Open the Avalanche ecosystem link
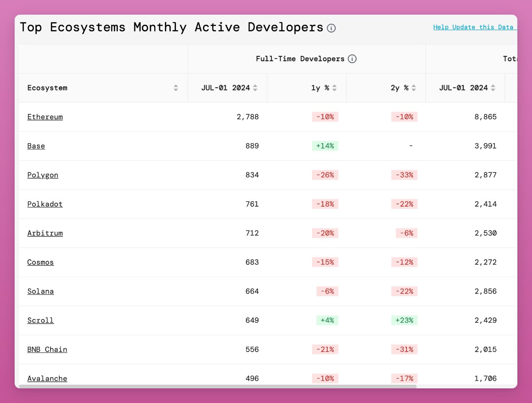Screen dimensions: 532x403 [x=47, y=379]
